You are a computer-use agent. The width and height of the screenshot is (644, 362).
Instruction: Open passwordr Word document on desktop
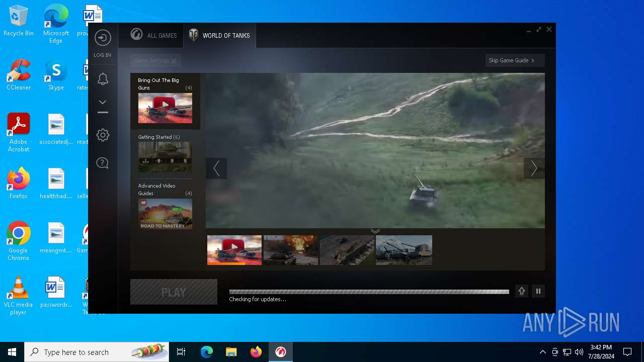56,292
